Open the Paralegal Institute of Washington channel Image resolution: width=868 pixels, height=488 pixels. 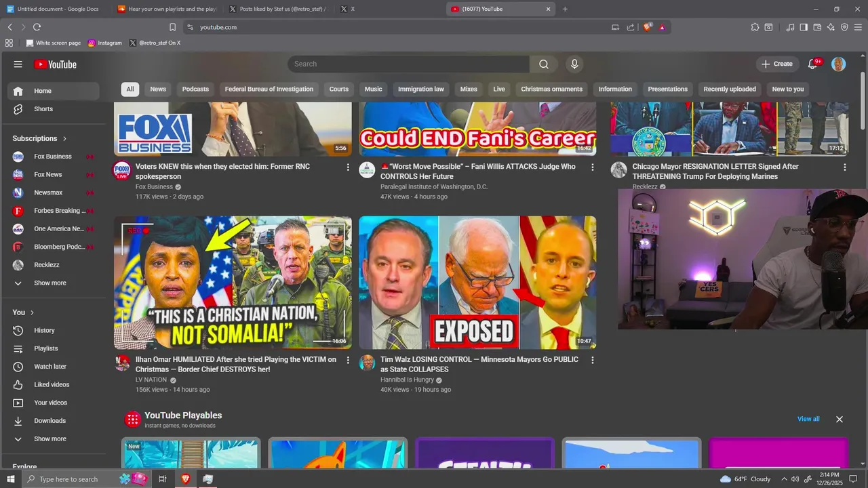[x=433, y=186]
